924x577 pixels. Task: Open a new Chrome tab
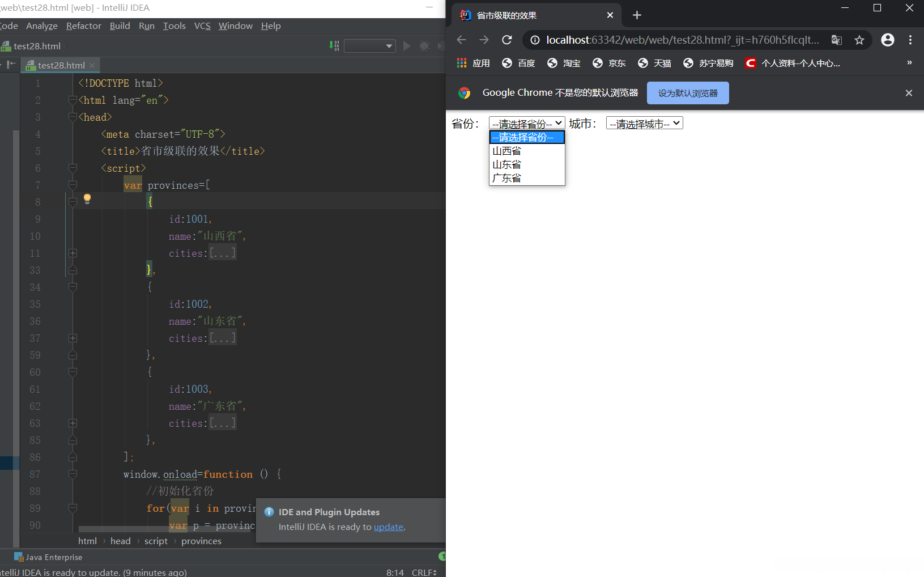pyautogui.click(x=637, y=15)
